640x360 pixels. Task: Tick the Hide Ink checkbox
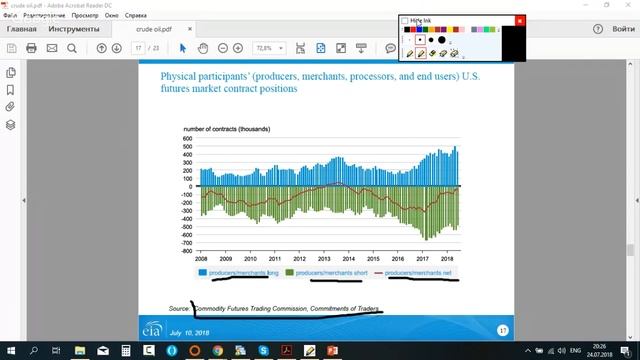405,20
